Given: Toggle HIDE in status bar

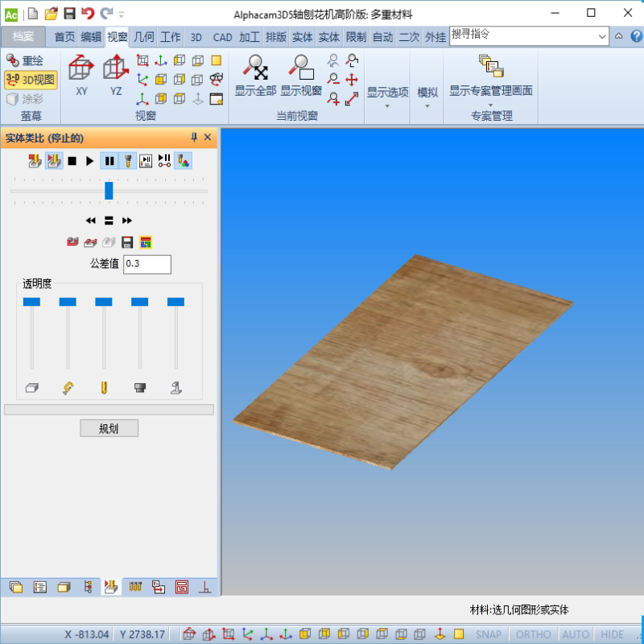Looking at the screenshot, I should (x=612, y=634).
